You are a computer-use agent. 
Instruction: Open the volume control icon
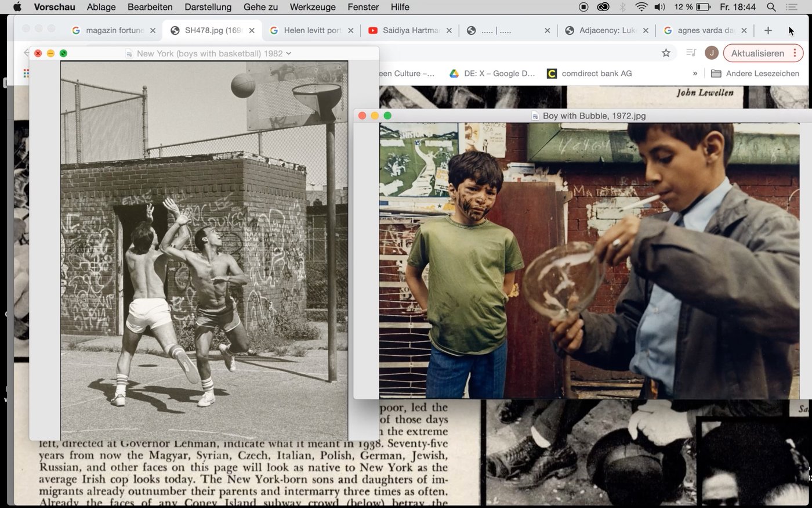[x=660, y=7]
